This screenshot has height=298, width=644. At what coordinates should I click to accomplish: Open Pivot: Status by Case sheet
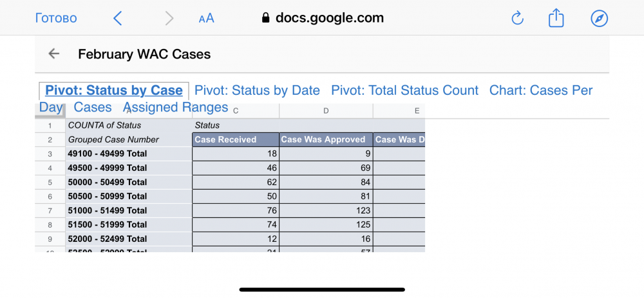pyautogui.click(x=114, y=90)
